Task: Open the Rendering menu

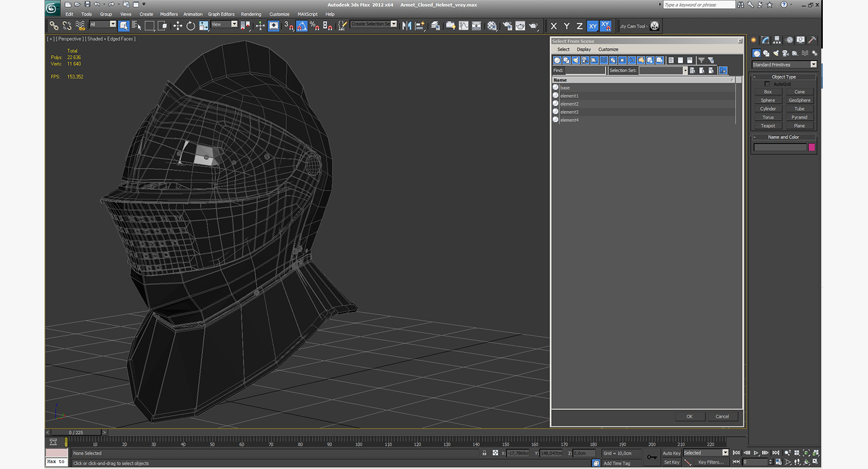Action: coord(251,14)
